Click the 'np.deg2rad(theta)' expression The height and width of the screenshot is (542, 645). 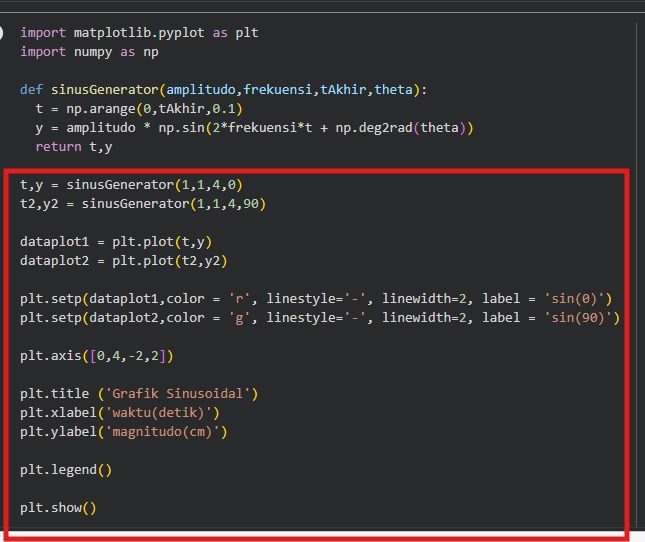[x=401, y=128]
